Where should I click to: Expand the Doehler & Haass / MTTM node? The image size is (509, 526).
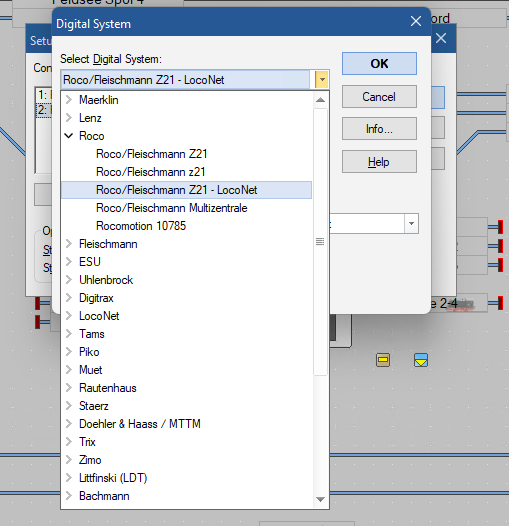69,424
